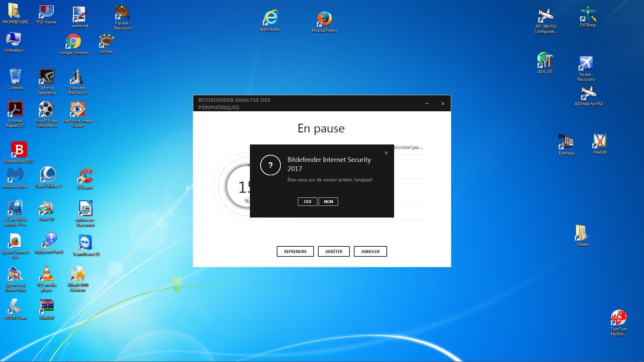Click the ARRÊTER button
644x362 pixels.
pos(334,251)
